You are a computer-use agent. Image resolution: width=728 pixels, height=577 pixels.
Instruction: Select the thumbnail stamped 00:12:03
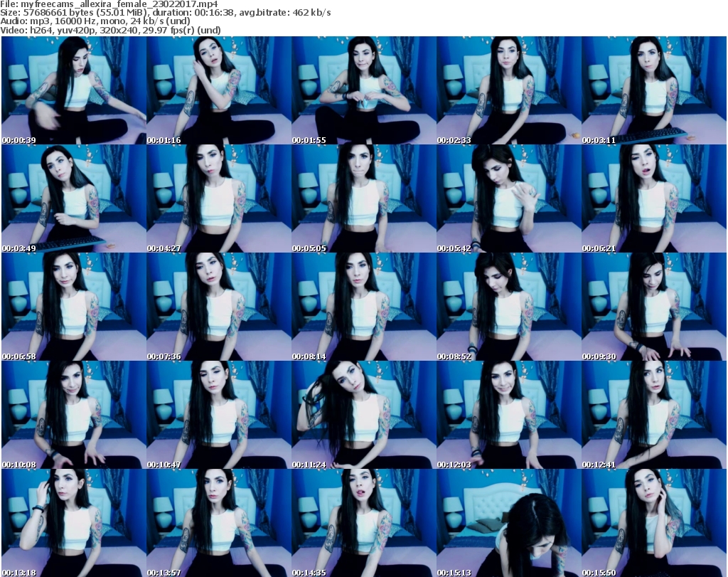(509, 415)
